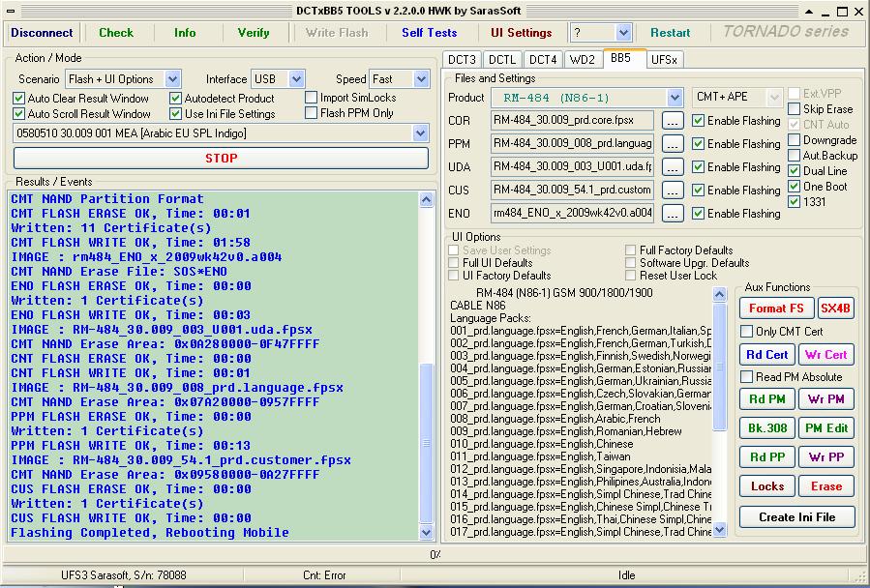Toggle the One Boot checkbox
870x588 pixels.
[794, 187]
